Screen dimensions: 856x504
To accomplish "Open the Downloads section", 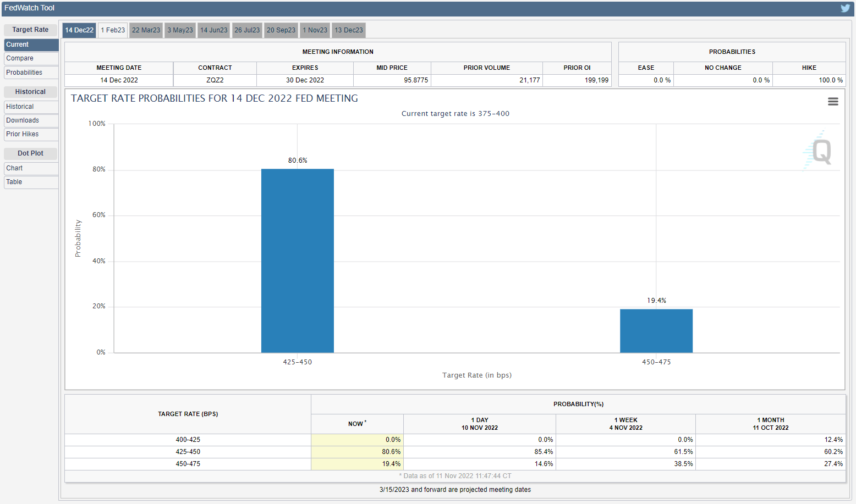I will [x=31, y=120].
